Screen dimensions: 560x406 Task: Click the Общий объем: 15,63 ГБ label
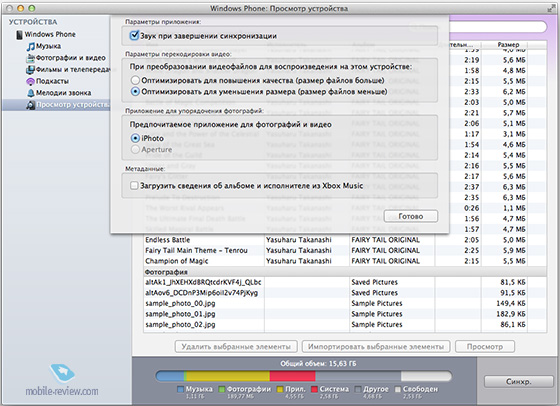pyautogui.click(x=318, y=364)
